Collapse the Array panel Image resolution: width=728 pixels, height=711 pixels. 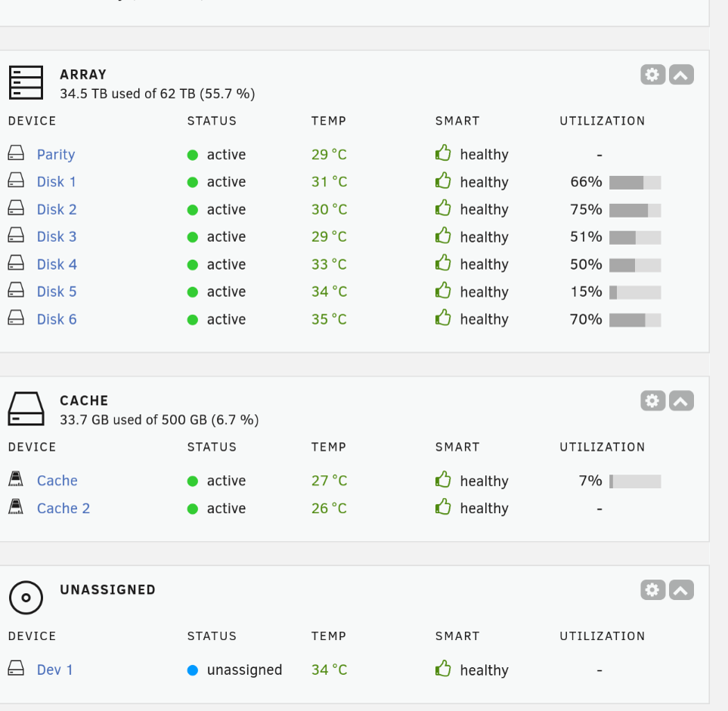click(x=681, y=75)
